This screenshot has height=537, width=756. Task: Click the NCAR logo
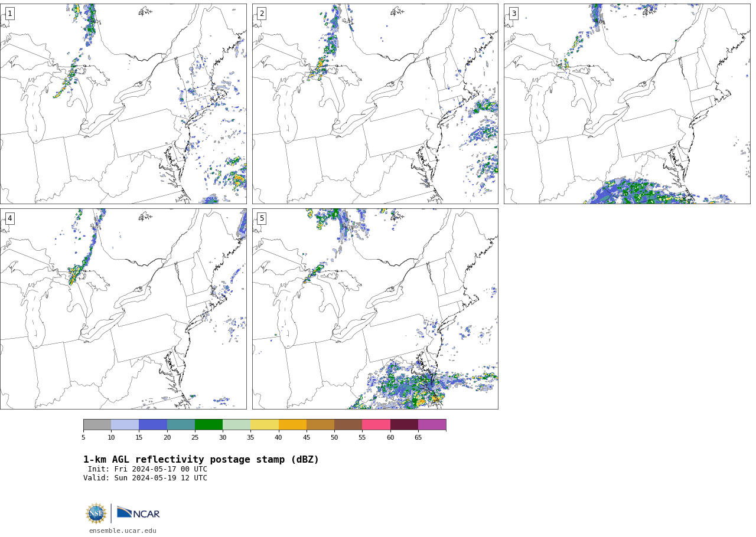(138, 513)
